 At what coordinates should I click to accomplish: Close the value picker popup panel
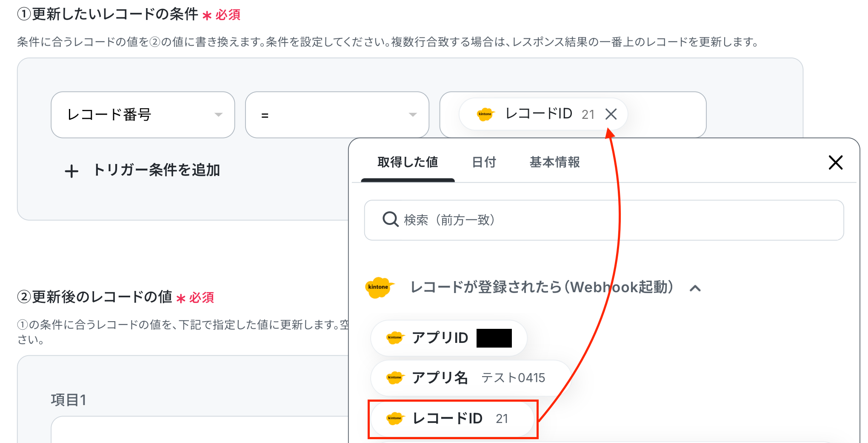(836, 162)
